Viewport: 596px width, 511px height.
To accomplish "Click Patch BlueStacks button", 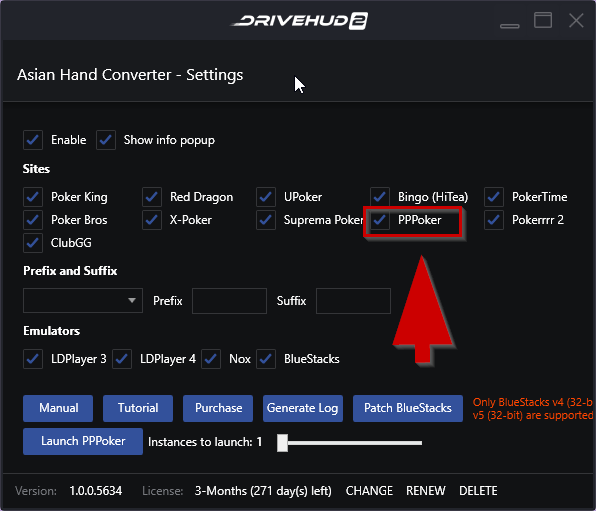I will pos(408,408).
